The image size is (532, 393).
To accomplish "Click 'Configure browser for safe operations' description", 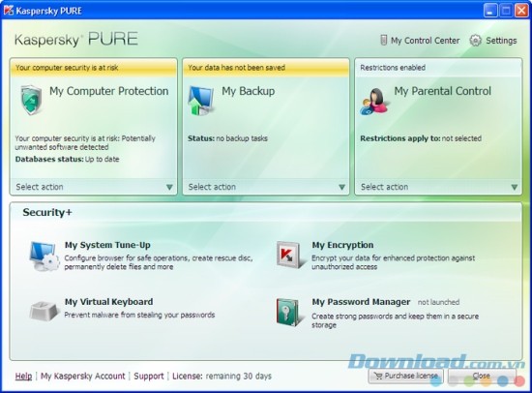I will [x=159, y=262].
